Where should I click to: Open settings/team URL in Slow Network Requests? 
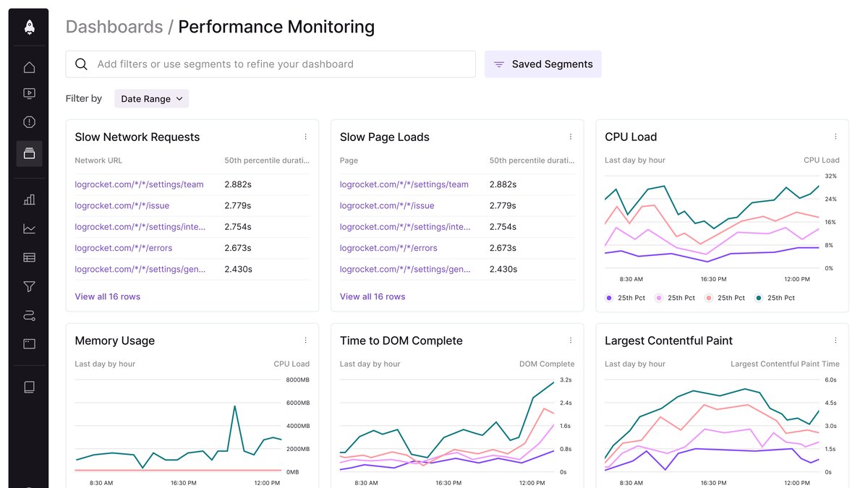tap(139, 184)
